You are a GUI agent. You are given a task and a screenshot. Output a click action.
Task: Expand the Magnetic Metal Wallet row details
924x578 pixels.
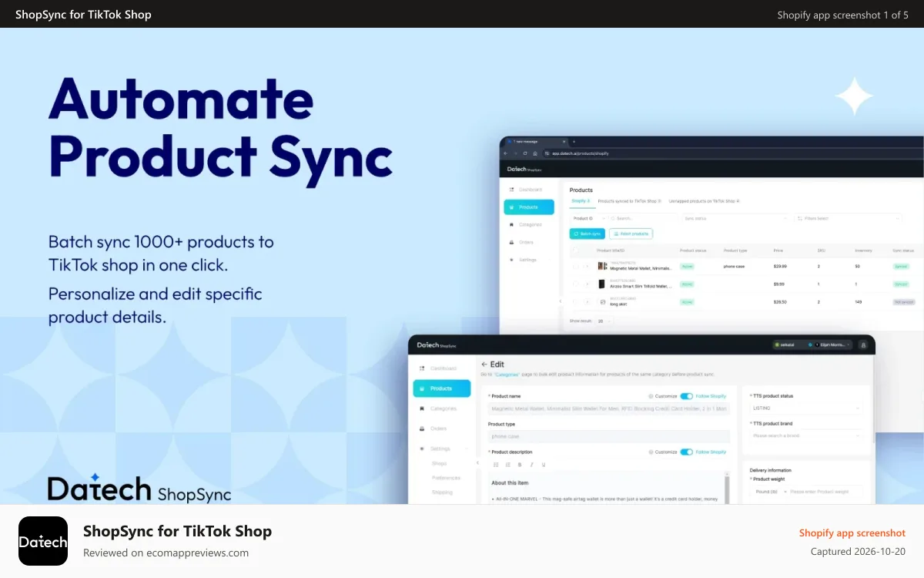[x=587, y=267]
